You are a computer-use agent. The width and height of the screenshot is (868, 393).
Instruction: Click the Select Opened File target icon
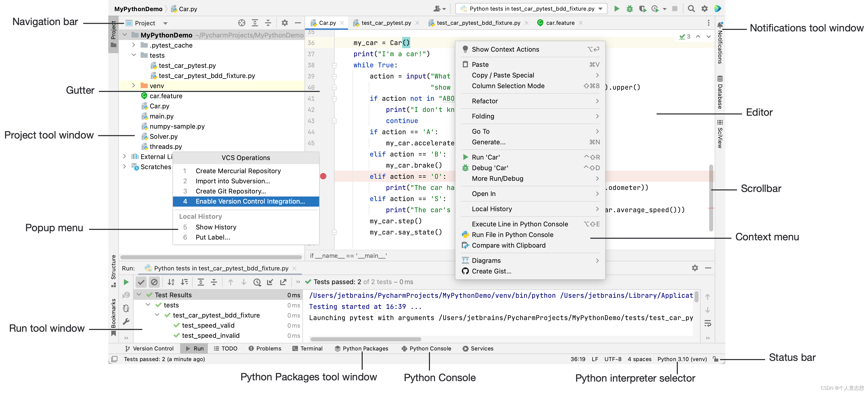tap(242, 23)
